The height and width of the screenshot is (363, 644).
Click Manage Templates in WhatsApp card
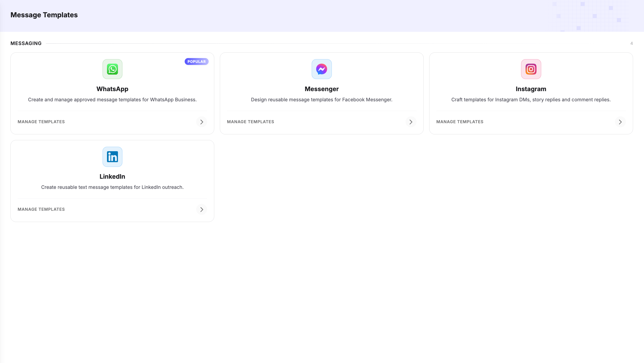(x=41, y=122)
